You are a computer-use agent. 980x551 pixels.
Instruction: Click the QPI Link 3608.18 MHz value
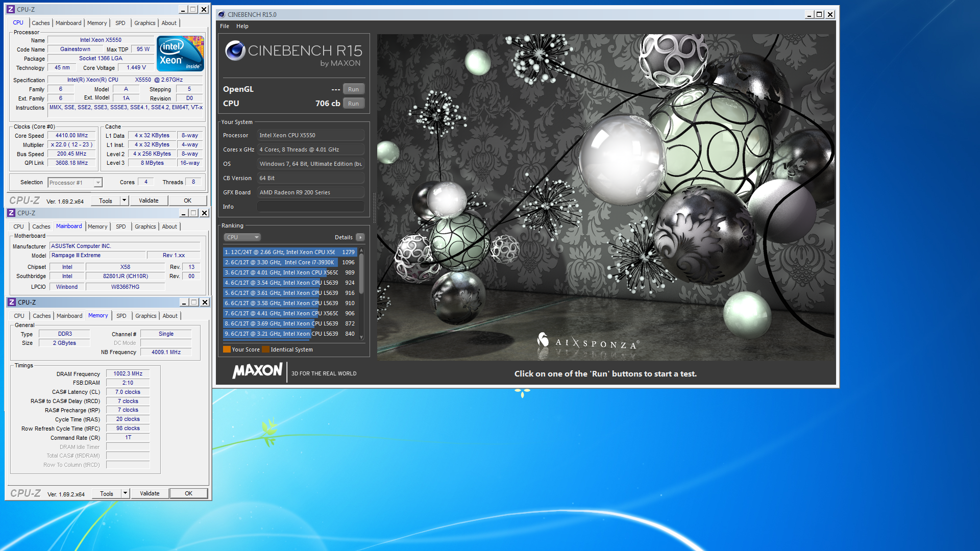pyautogui.click(x=72, y=163)
